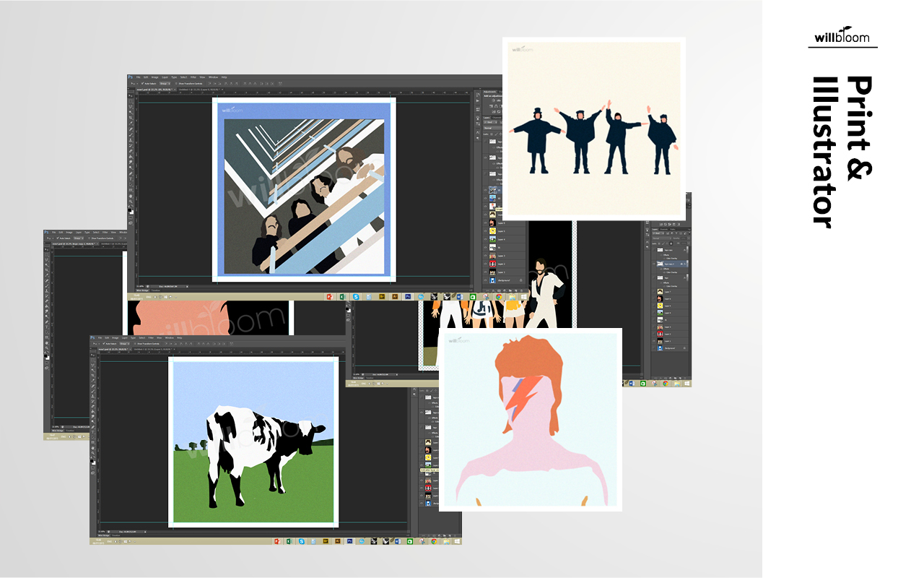Open Kind filter dropdown in stairwell window

coord(490,122)
